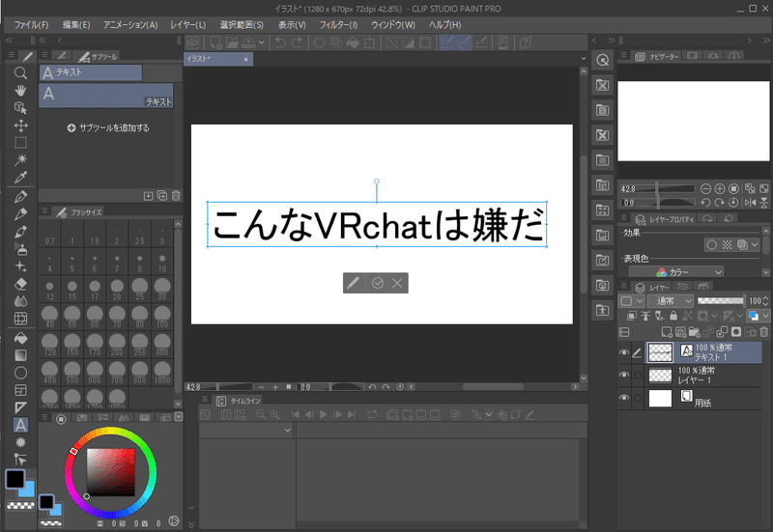773x532 pixels.
Task: Toggle lock layer icon in Layer panel
Action: [x=673, y=316]
